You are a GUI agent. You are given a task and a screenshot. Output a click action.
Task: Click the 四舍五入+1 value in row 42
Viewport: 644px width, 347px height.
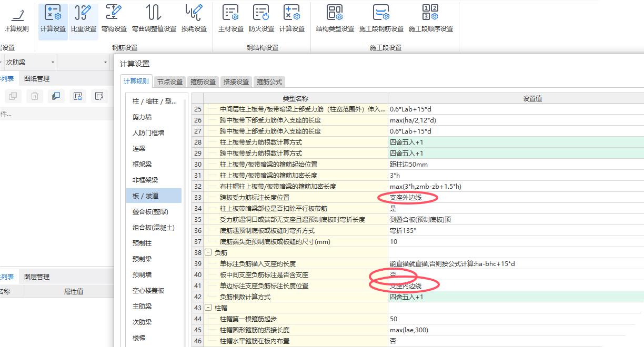click(407, 297)
